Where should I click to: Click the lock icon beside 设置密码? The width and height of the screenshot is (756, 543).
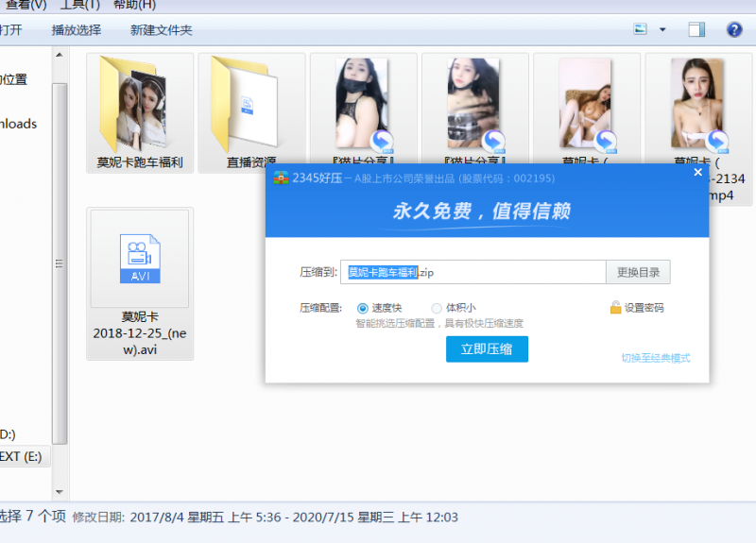point(615,308)
